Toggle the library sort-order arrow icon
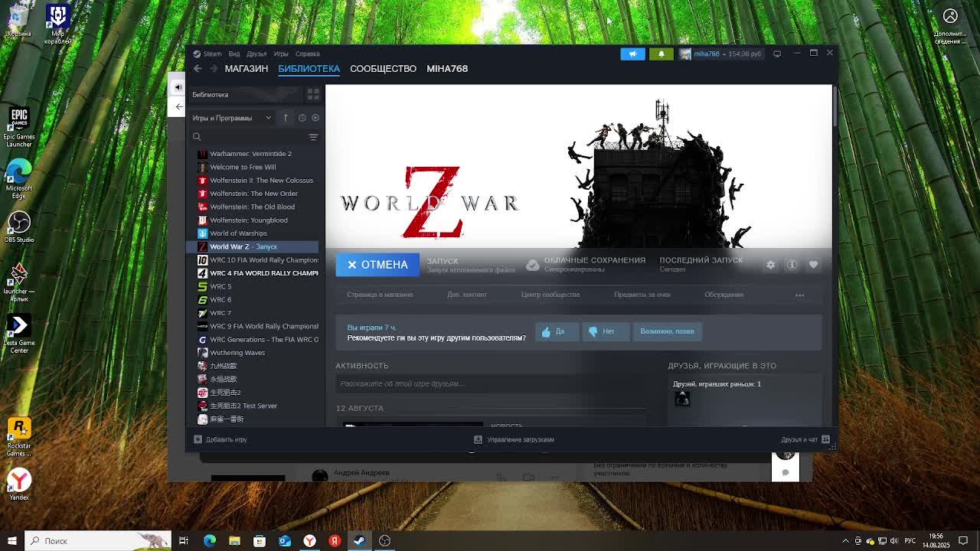This screenshot has width=980, height=551. (x=286, y=118)
